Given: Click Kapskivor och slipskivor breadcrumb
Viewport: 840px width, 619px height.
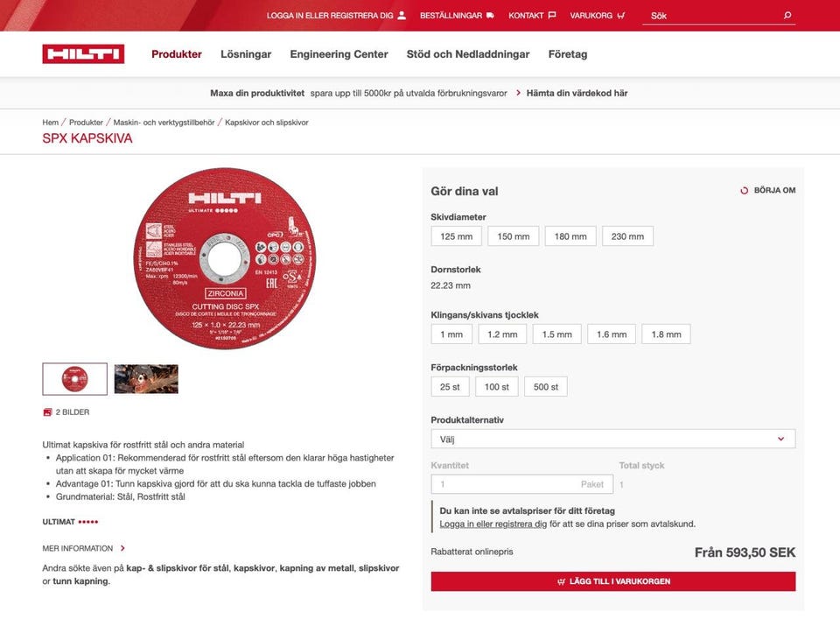Looking at the screenshot, I should click(x=267, y=123).
